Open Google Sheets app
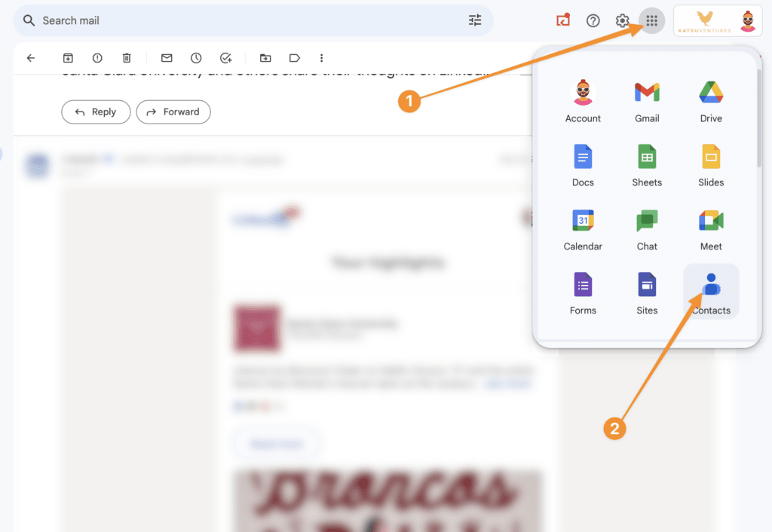772x532 pixels. click(x=647, y=165)
